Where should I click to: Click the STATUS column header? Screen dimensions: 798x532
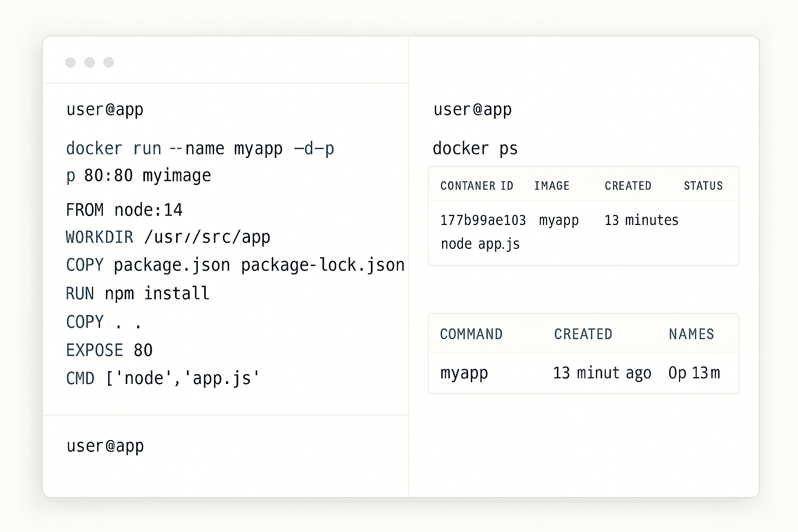(702, 185)
